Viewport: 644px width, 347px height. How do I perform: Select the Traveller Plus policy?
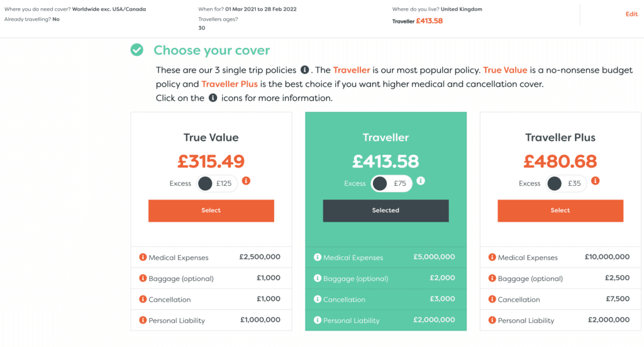click(x=560, y=210)
